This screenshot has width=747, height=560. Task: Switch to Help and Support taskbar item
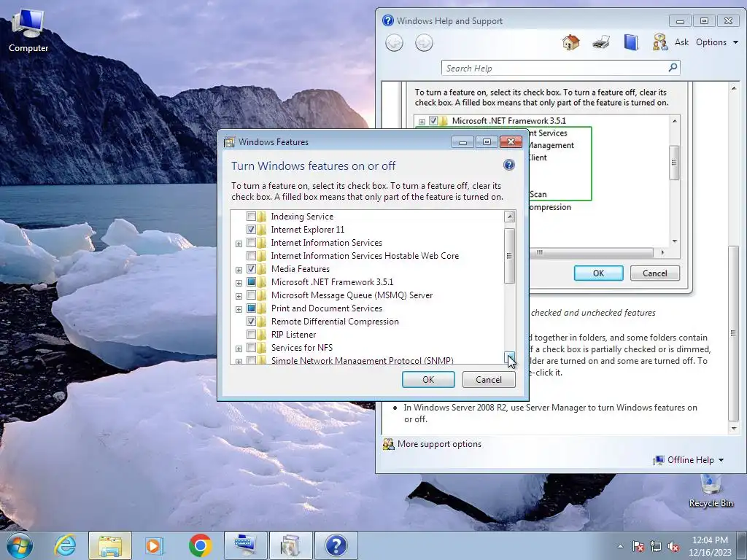[x=336, y=545]
